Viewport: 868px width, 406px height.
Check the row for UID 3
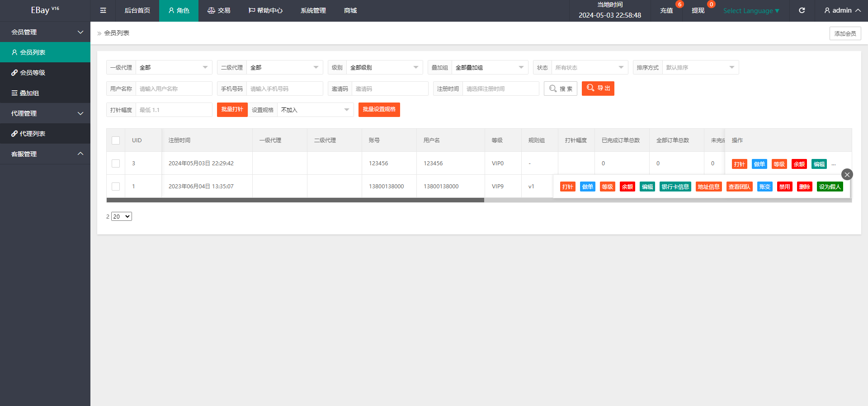[116, 163]
